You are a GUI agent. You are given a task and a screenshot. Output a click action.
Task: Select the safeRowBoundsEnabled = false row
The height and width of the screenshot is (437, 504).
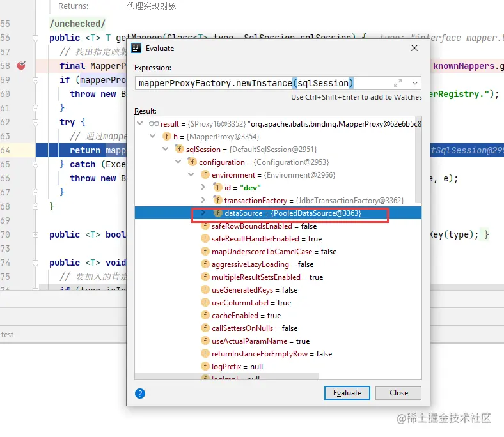(x=278, y=226)
